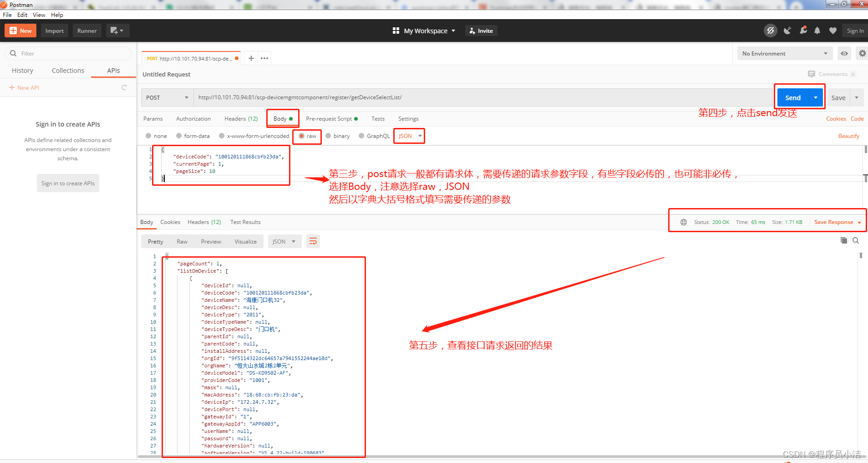Click the blue Send button

coord(792,97)
